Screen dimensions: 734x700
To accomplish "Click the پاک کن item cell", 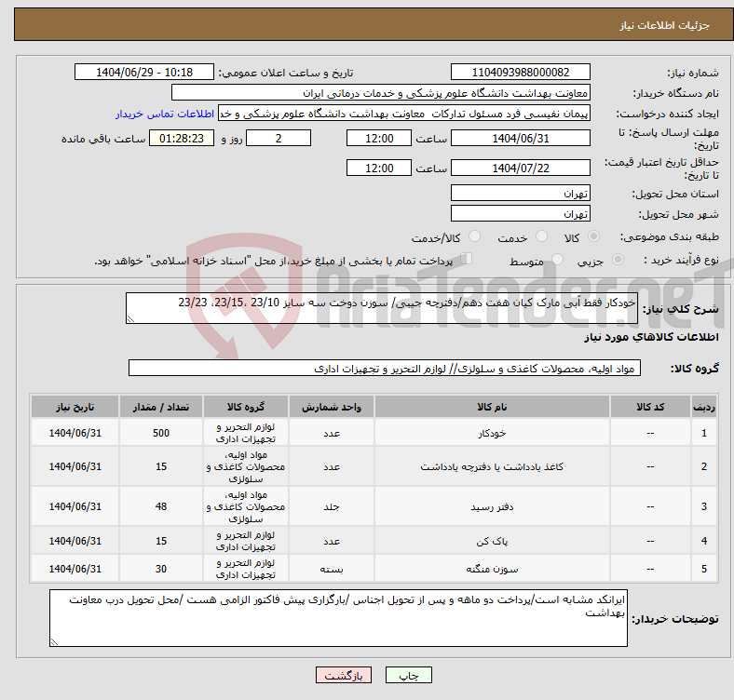I will click(492, 541).
